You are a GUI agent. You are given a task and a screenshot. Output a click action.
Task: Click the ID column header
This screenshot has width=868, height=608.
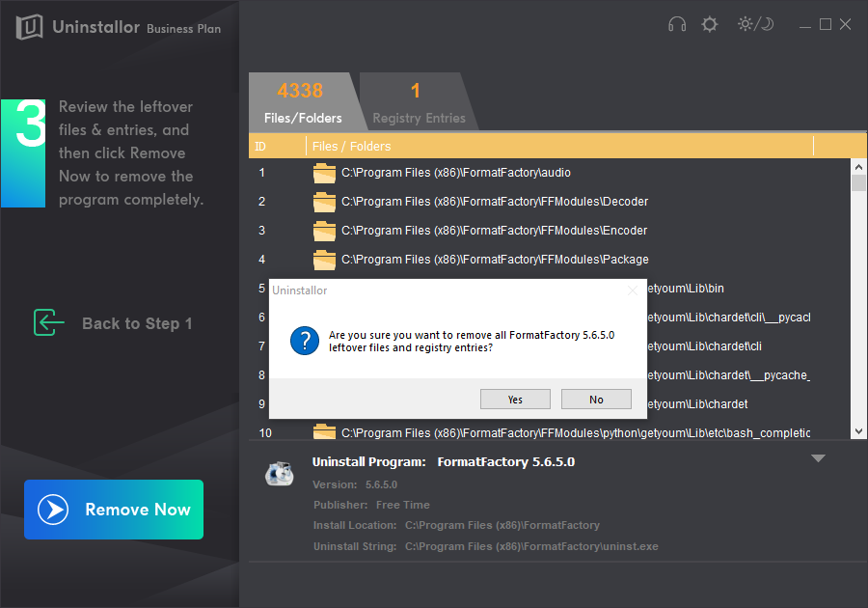277,146
